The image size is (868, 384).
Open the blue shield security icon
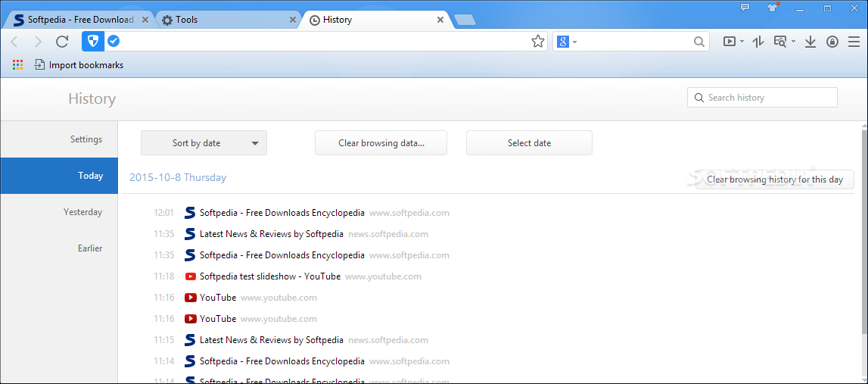(93, 42)
